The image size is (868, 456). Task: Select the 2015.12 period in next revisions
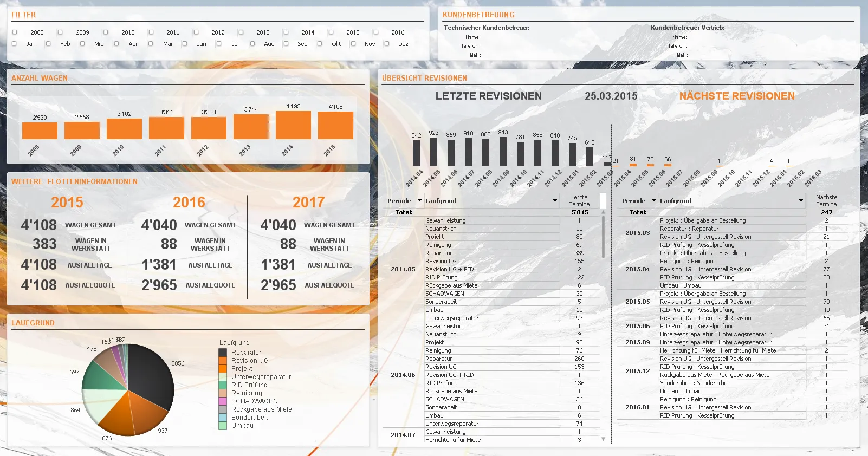[x=638, y=371]
